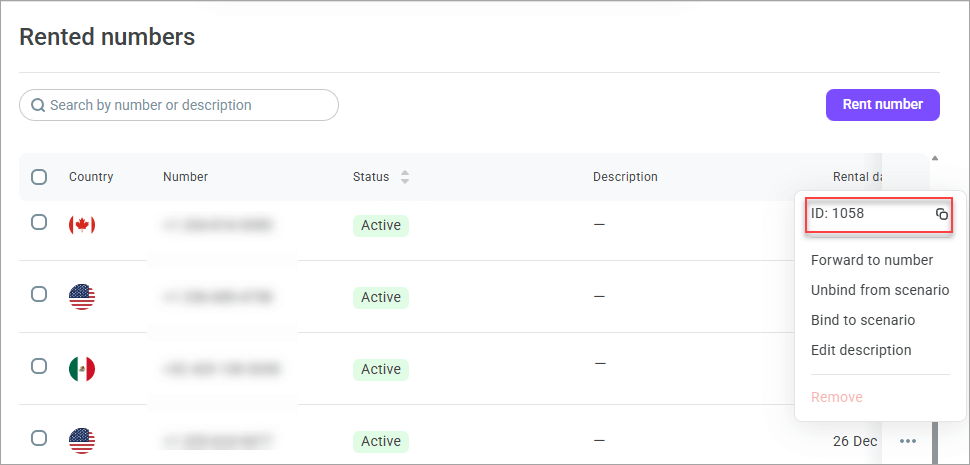
Task: Choose Forward to number from menu
Action: (x=871, y=260)
